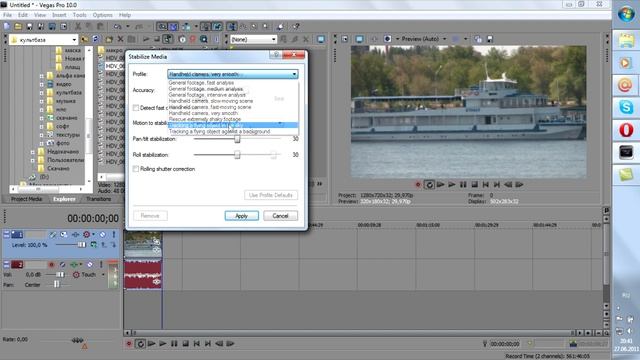The height and width of the screenshot is (360, 640).
Task: Click Go to Start under the video preview
Action: coord(486,184)
